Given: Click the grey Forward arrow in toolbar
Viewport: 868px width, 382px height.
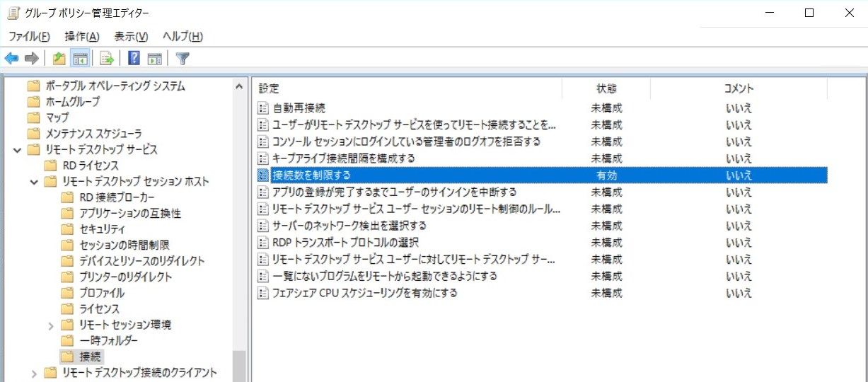Looking at the screenshot, I should (31, 59).
